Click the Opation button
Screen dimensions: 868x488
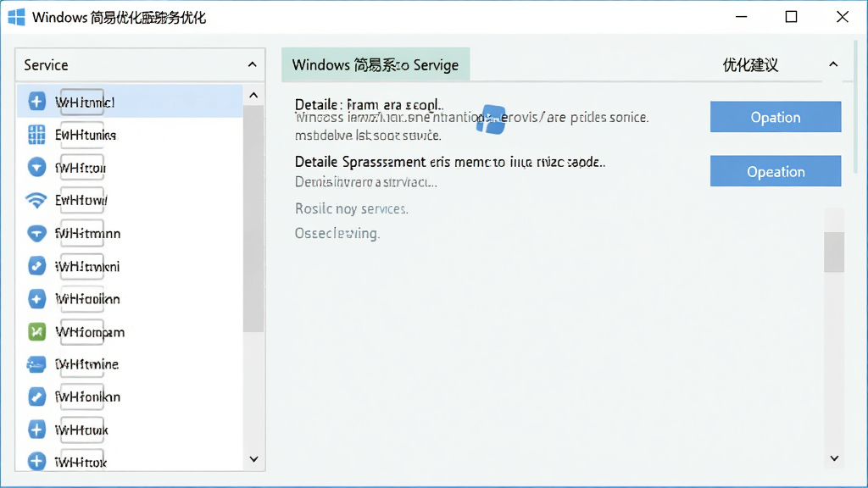click(776, 117)
